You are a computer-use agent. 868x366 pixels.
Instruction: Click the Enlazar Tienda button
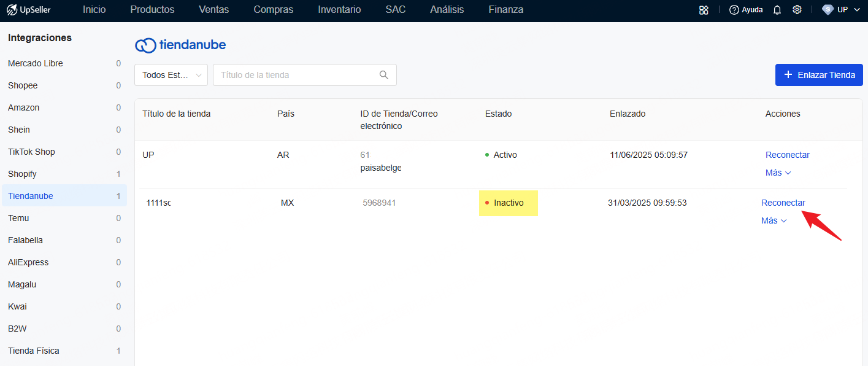819,75
